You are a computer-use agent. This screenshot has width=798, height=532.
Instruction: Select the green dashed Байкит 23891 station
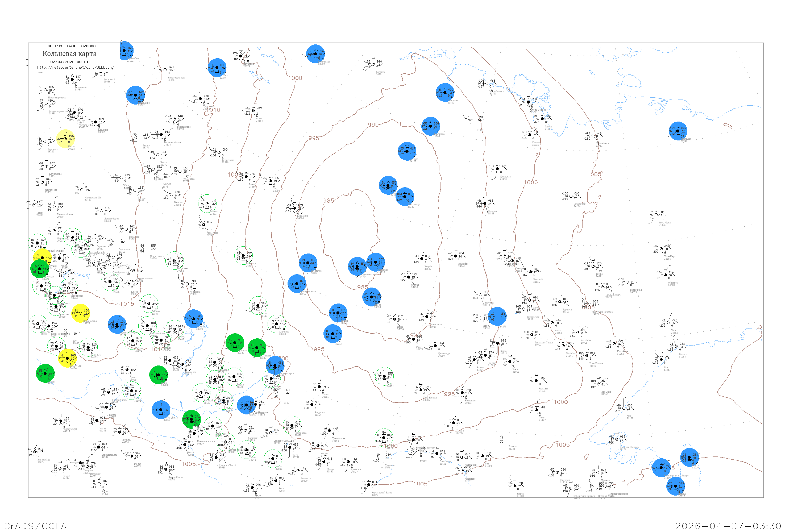coord(207,203)
